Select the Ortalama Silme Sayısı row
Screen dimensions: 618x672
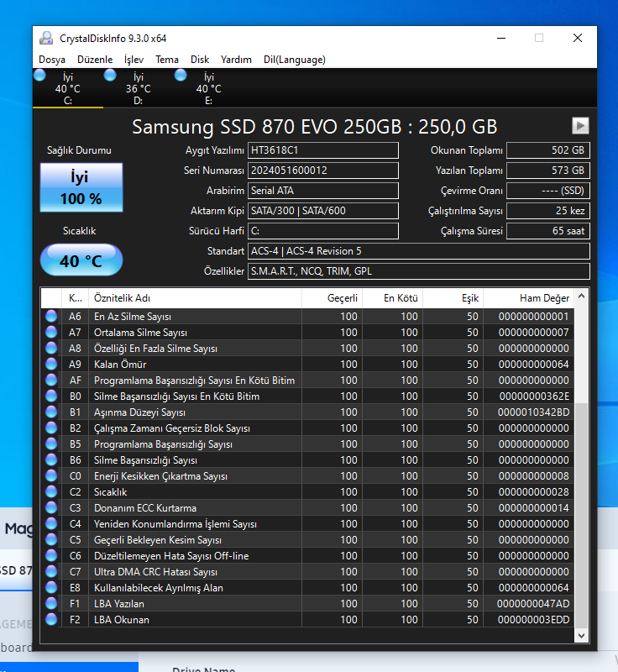[307, 332]
